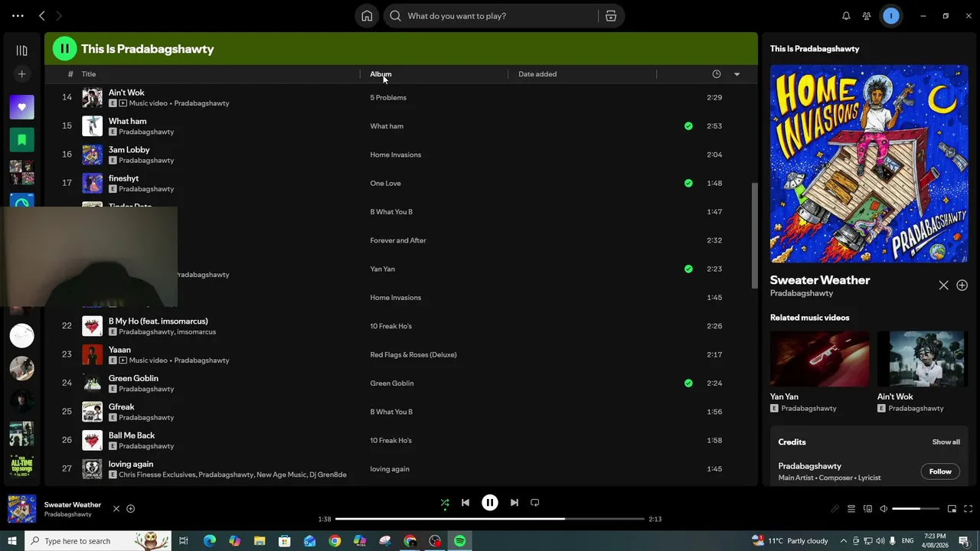Show hidden system tray icons chevron
Viewport: 980px width, 551px height.
pyautogui.click(x=845, y=541)
